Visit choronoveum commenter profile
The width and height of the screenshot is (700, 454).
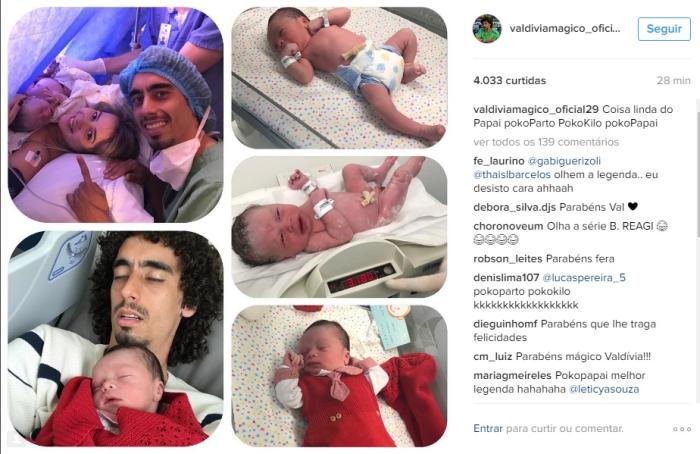click(508, 226)
